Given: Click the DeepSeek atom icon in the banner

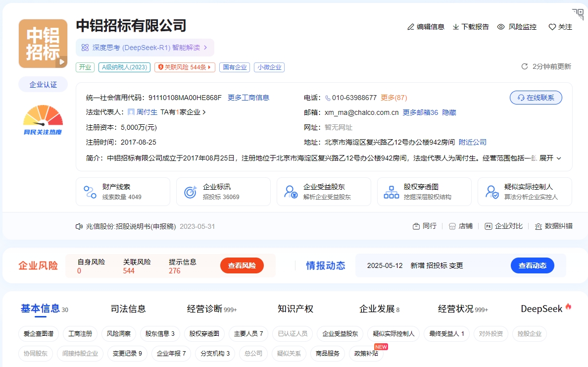Looking at the screenshot, I should (85, 48).
